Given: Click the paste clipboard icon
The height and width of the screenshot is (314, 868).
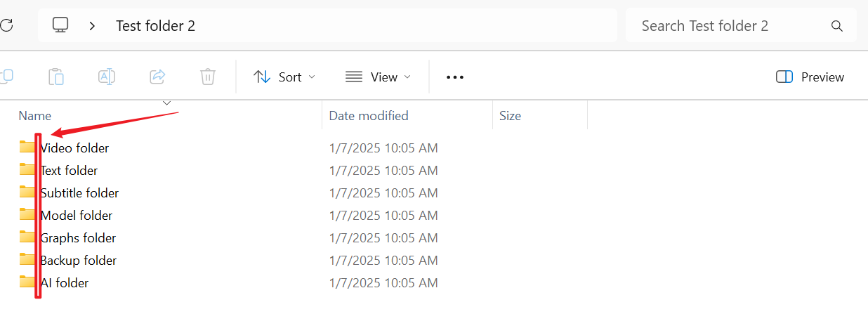Looking at the screenshot, I should click(x=56, y=77).
